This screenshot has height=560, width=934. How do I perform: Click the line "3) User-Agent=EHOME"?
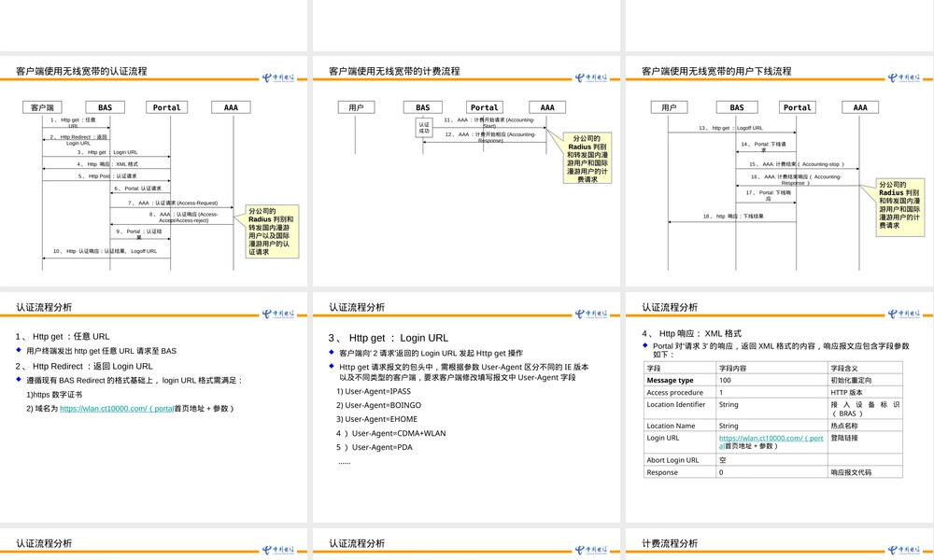tap(377, 420)
